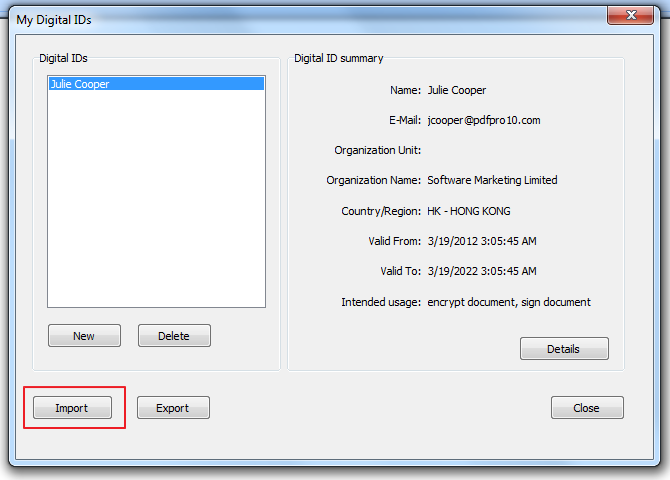Image resolution: width=670 pixels, height=480 pixels.
Task: Close the dialog using the Close button
Action: click(x=587, y=408)
